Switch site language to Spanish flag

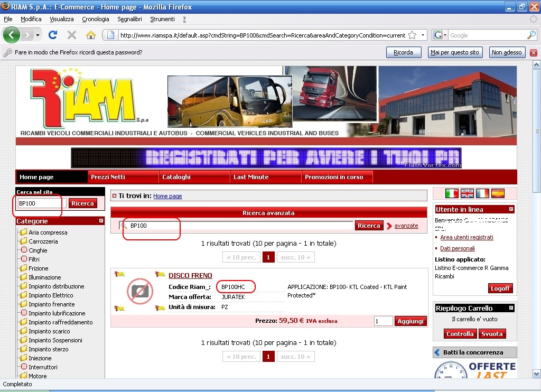[x=498, y=193]
